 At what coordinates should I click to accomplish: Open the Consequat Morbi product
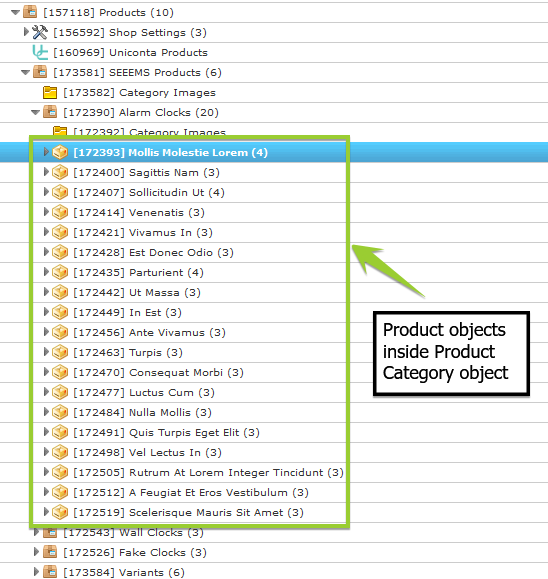(158, 373)
